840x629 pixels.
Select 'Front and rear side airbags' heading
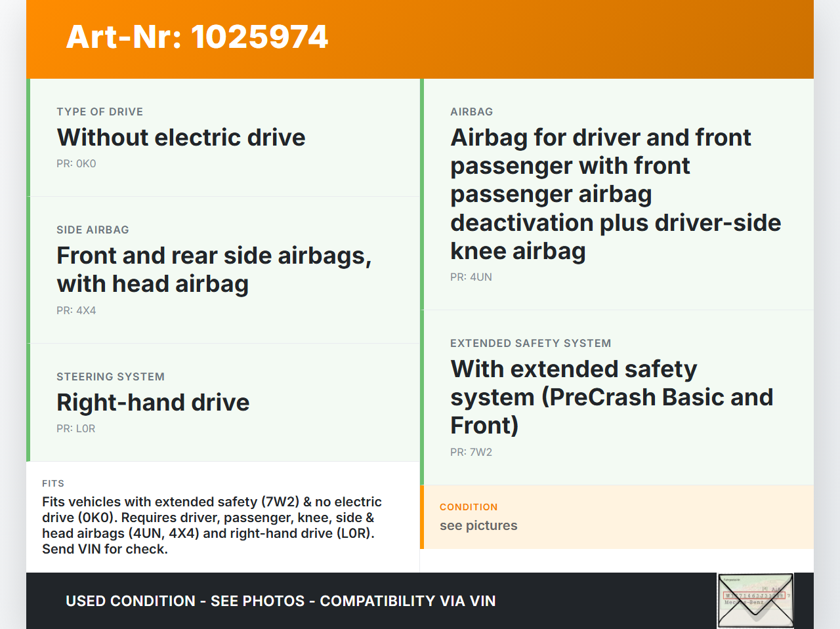click(x=214, y=270)
